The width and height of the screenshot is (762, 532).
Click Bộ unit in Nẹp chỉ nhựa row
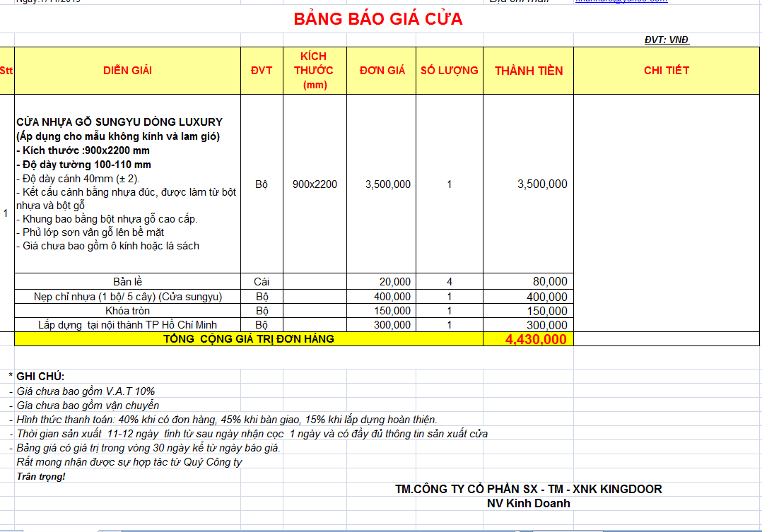[x=262, y=296]
